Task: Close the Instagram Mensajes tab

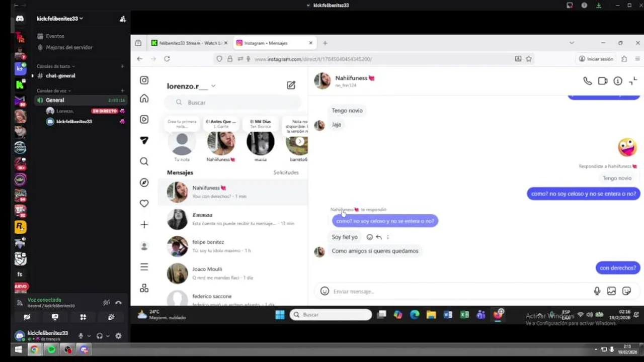Action: [310, 43]
